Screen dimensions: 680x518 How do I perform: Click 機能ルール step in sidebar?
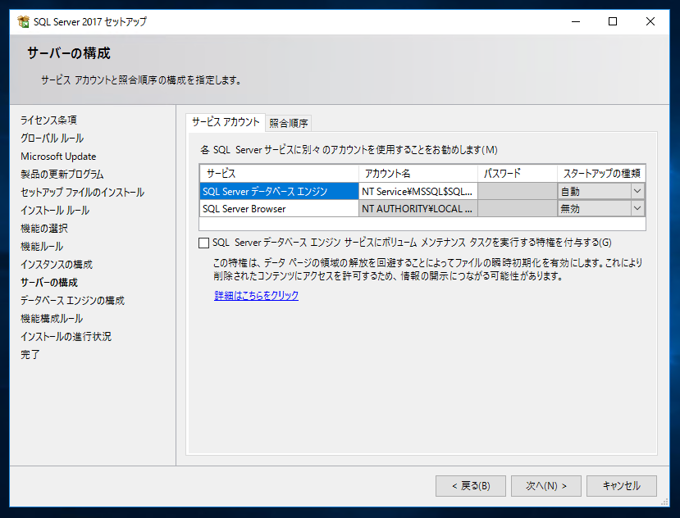point(42,247)
